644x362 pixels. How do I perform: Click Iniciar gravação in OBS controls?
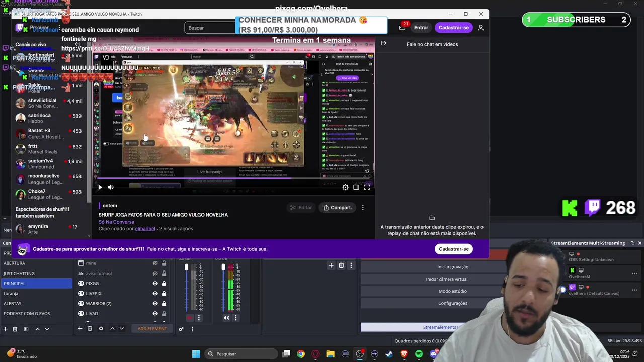pos(453,267)
